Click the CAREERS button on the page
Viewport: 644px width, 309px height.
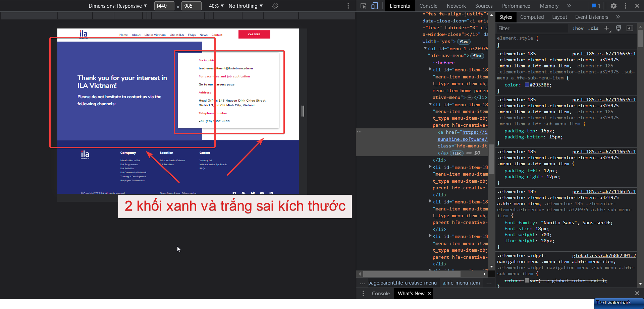254,34
